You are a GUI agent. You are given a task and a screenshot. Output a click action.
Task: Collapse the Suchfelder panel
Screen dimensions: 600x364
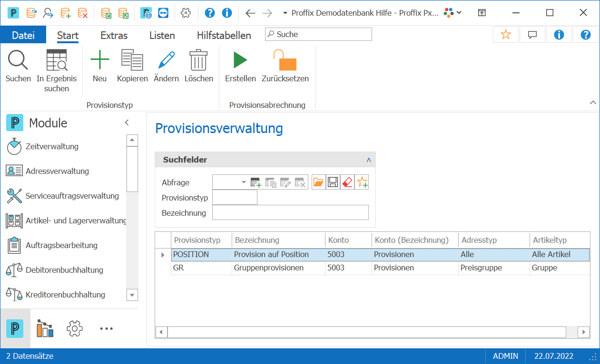pyautogui.click(x=369, y=160)
